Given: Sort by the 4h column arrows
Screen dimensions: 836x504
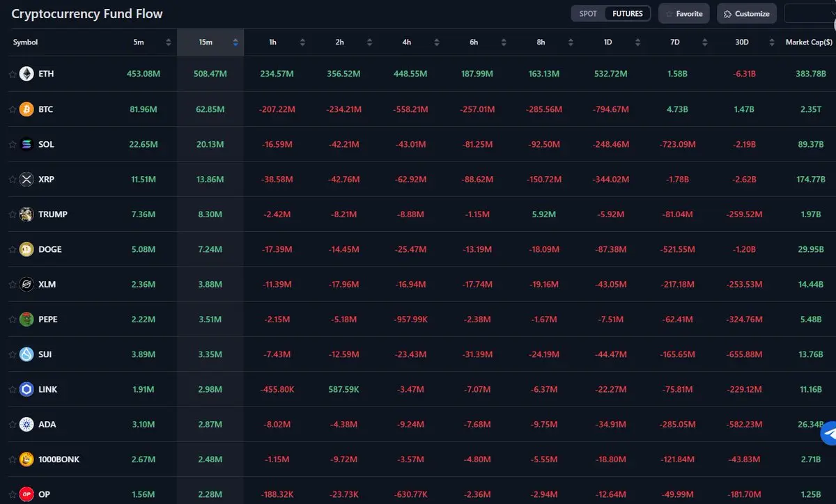Looking at the screenshot, I should pos(436,42).
